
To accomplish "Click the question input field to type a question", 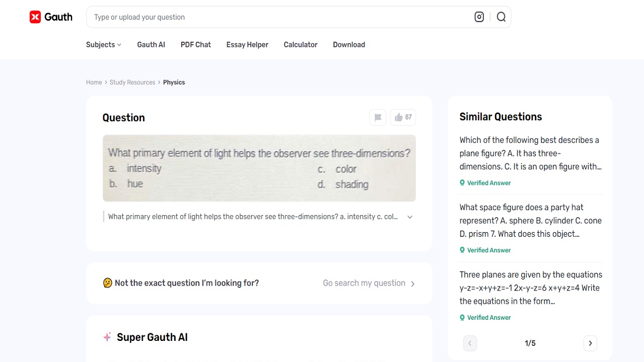I will point(252,17).
